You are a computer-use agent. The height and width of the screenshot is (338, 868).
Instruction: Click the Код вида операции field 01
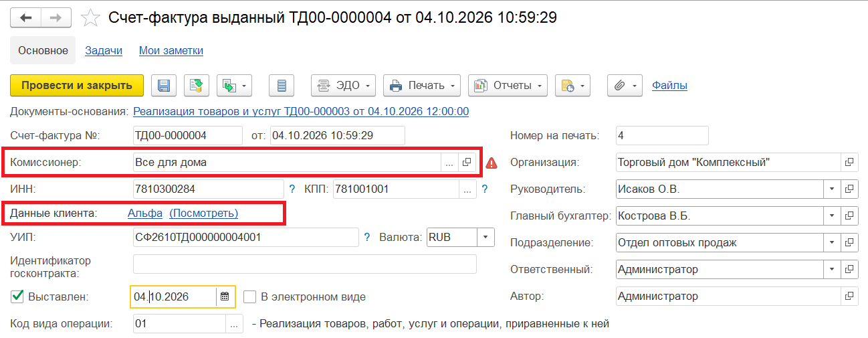pos(180,324)
